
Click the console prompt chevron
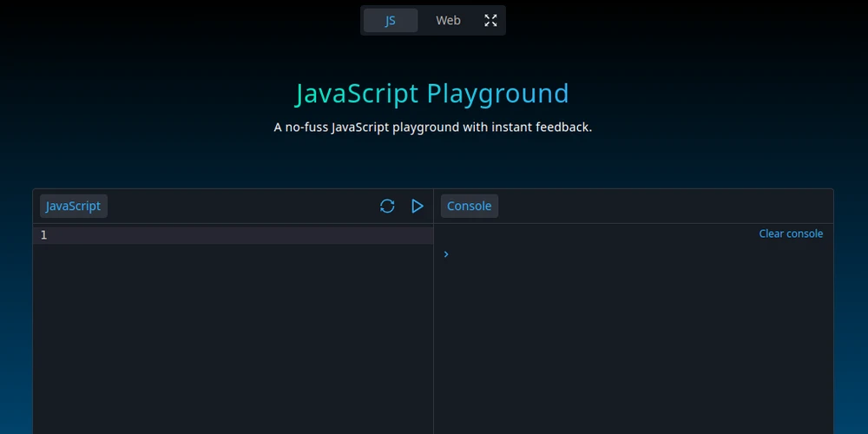446,254
